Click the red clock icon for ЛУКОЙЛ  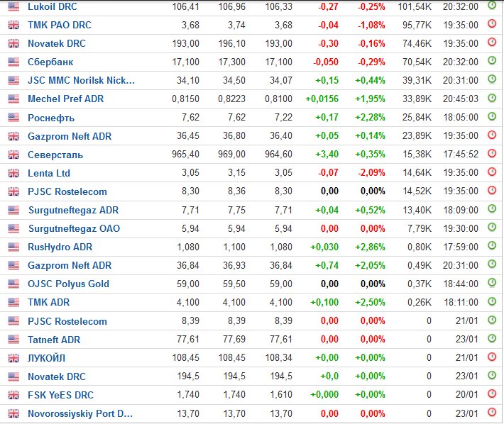click(x=492, y=357)
